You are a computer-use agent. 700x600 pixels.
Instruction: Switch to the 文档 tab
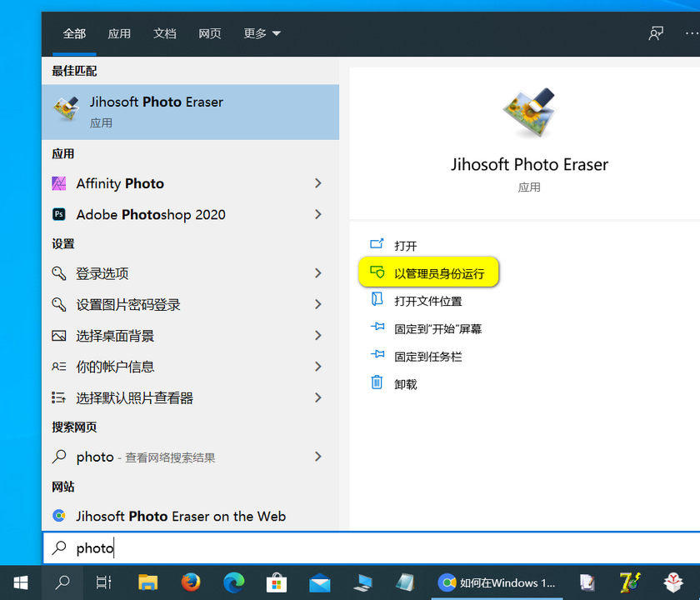coord(165,33)
